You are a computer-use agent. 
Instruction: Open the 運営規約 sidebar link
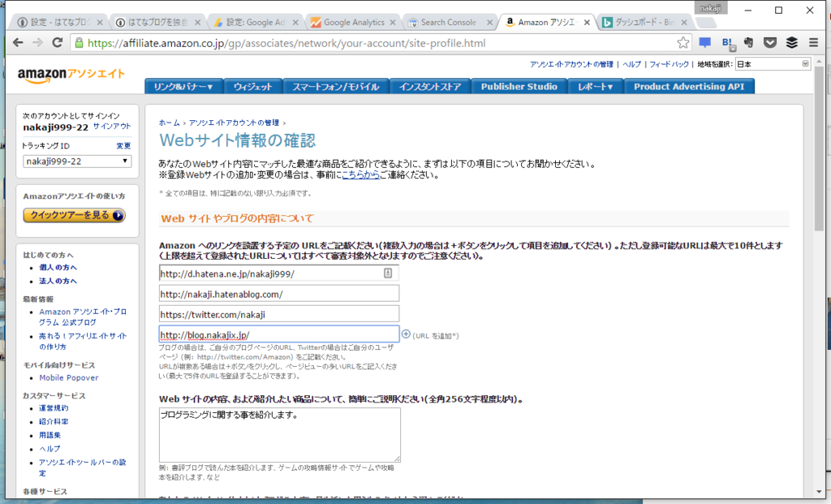(54, 408)
